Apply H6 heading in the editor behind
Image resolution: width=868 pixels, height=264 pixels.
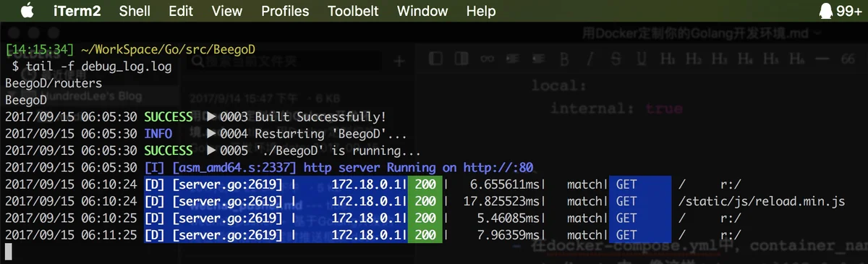point(797,59)
